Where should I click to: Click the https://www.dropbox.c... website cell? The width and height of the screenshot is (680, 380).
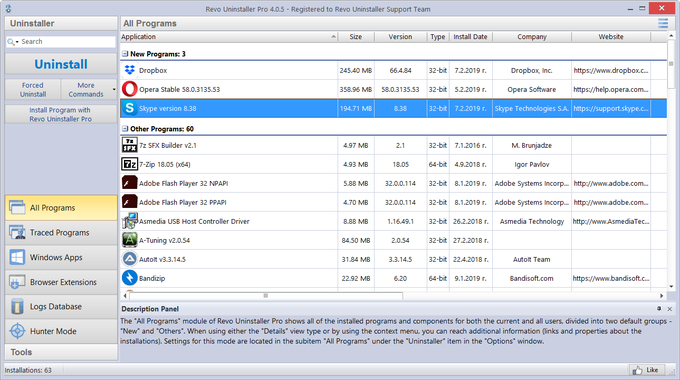[x=611, y=70]
